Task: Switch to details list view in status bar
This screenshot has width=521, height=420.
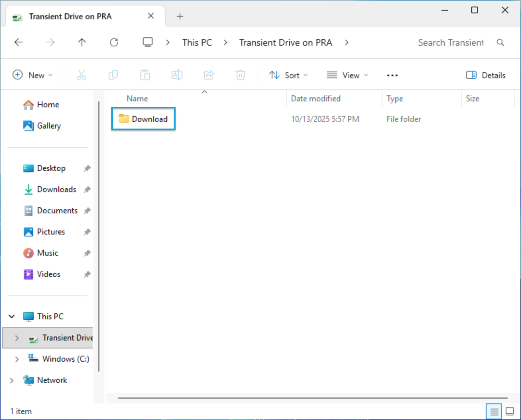Action: coord(494,411)
